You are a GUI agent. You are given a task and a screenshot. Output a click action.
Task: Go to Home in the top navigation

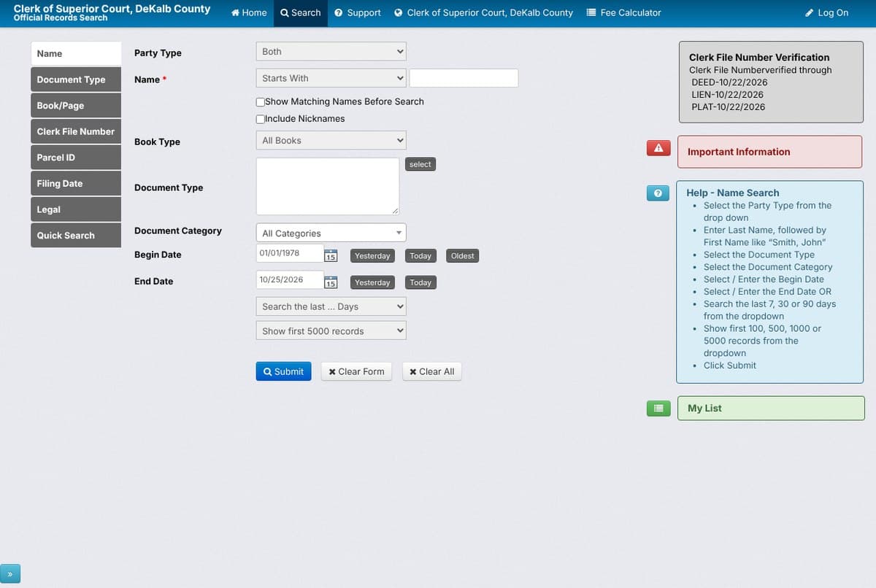[x=249, y=12]
